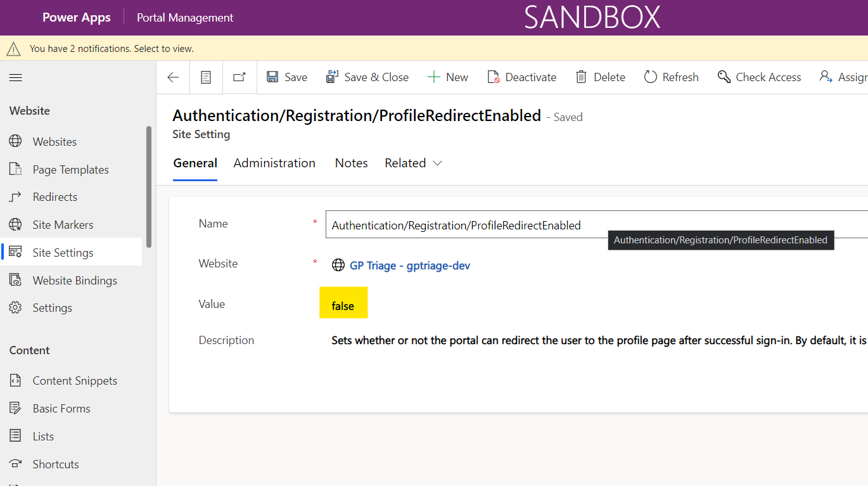
Task: Switch to the Administration tab
Action: [x=274, y=163]
